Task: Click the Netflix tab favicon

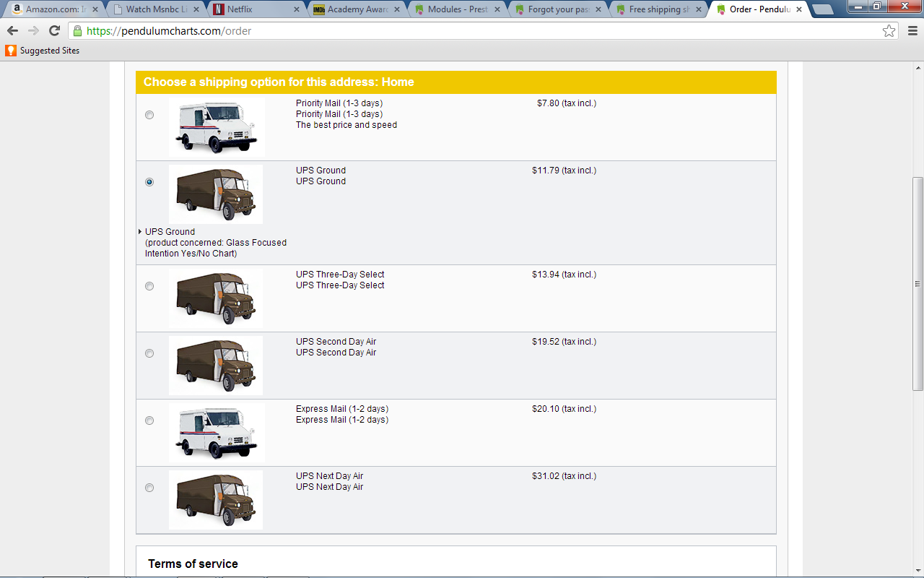Action: (x=219, y=9)
